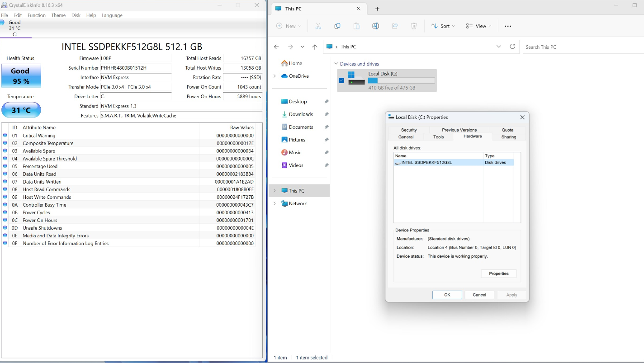Open the Sort dropdown in Explorer
The width and height of the screenshot is (644, 363).
443,26
